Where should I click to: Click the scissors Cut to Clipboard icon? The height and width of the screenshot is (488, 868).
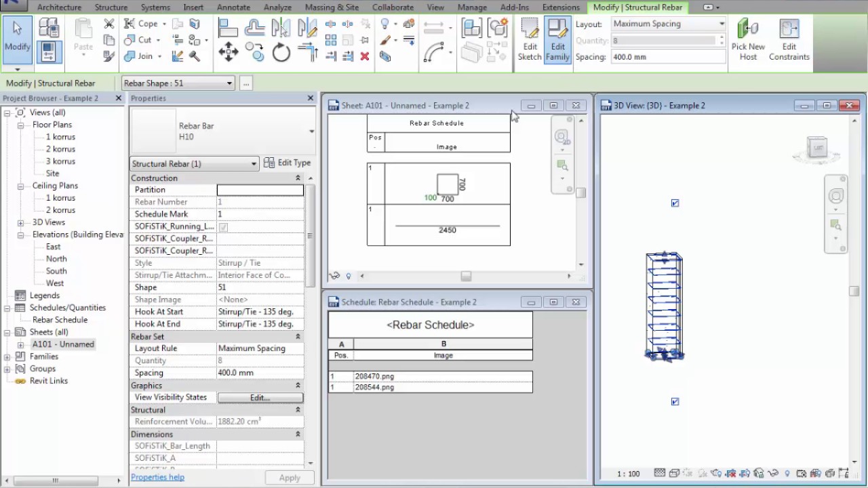109,24
